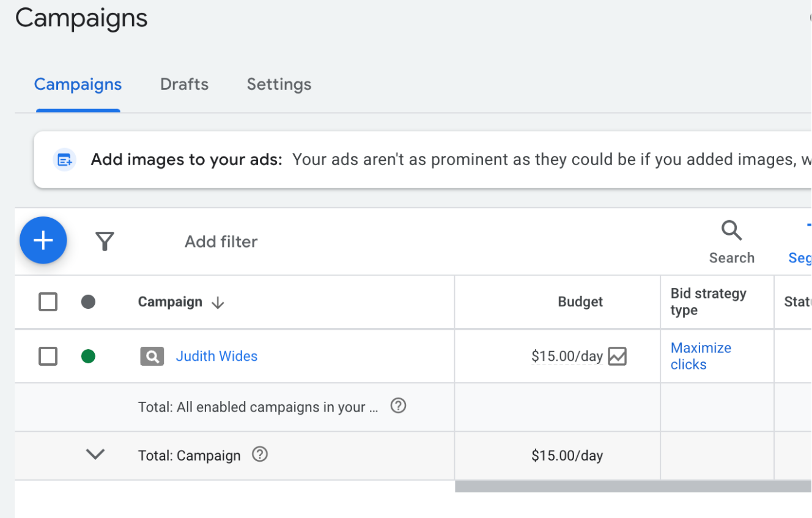Click the Add filter field

[221, 242]
